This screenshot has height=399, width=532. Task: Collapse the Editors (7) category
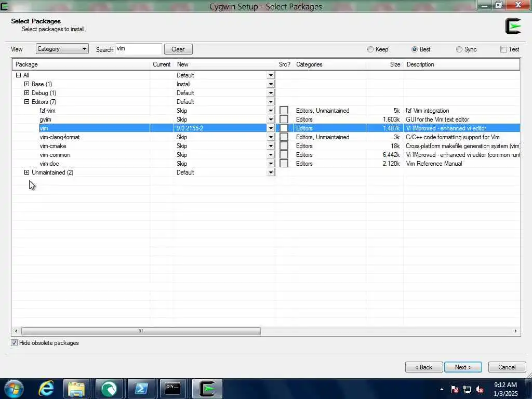pyautogui.click(x=26, y=101)
